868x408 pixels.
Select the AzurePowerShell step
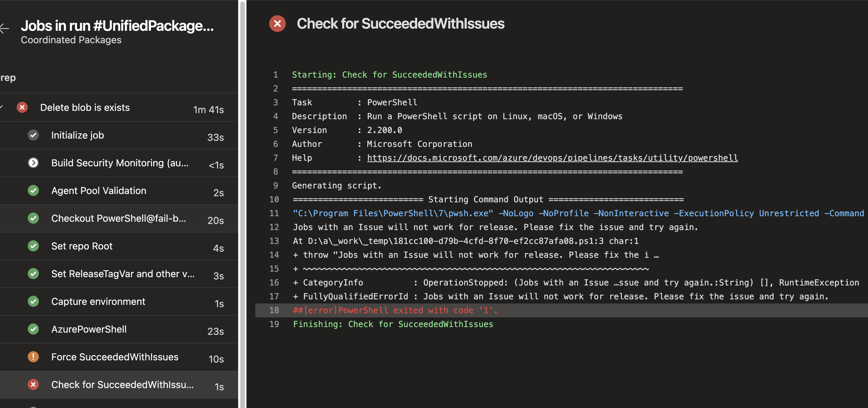coord(119,329)
